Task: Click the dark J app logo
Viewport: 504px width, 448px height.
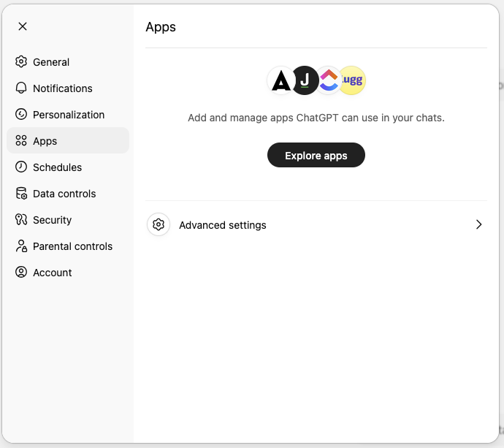Action: pos(305,80)
